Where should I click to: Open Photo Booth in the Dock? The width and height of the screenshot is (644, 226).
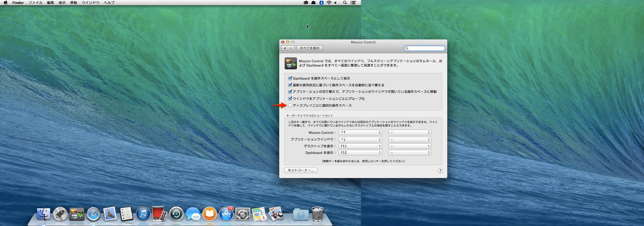point(159,214)
